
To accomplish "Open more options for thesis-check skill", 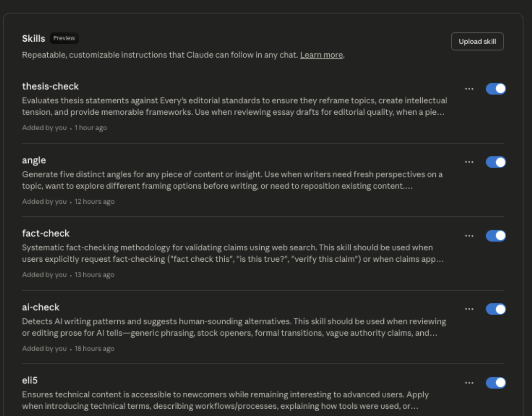I will pyautogui.click(x=469, y=89).
